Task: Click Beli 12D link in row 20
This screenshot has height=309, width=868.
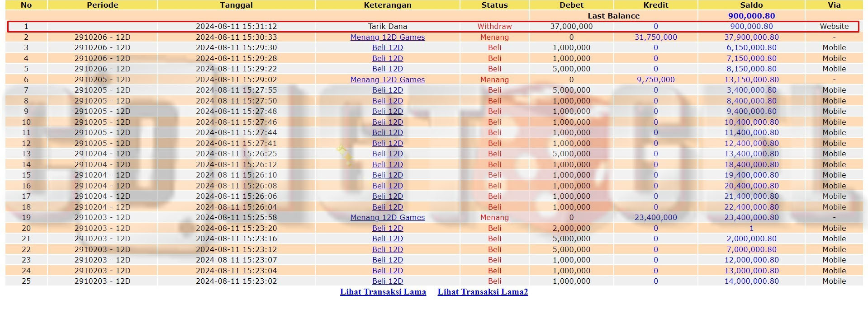Action: (387, 228)
